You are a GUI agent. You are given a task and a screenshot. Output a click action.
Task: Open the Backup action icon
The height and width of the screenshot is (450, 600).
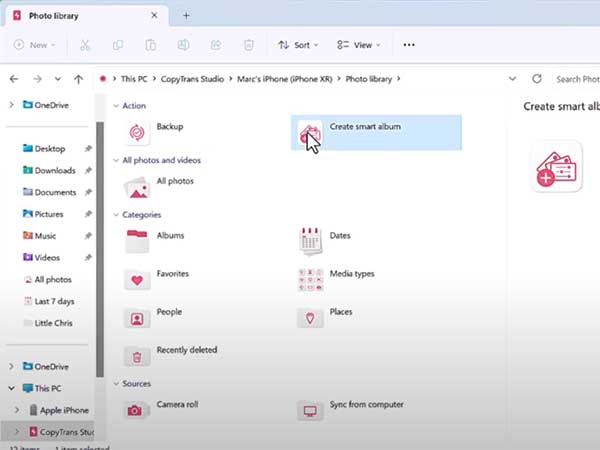(136, 131)
